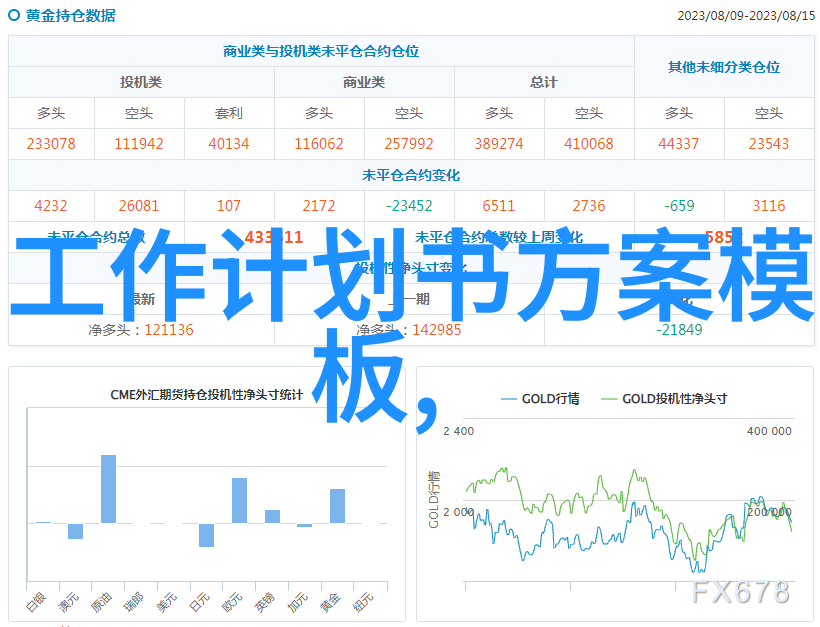Image resolution: width=820 pixels, height=627 pixels.
Task: Toggle the GOLD投机性净头寸 legend series
Action: (674, 398)
